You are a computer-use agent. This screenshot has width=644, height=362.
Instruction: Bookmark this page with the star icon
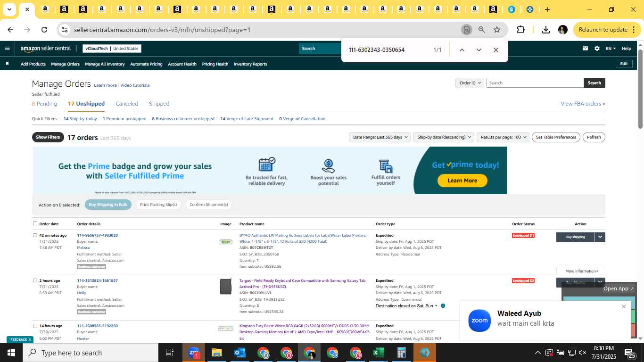(x=497, y=30)
